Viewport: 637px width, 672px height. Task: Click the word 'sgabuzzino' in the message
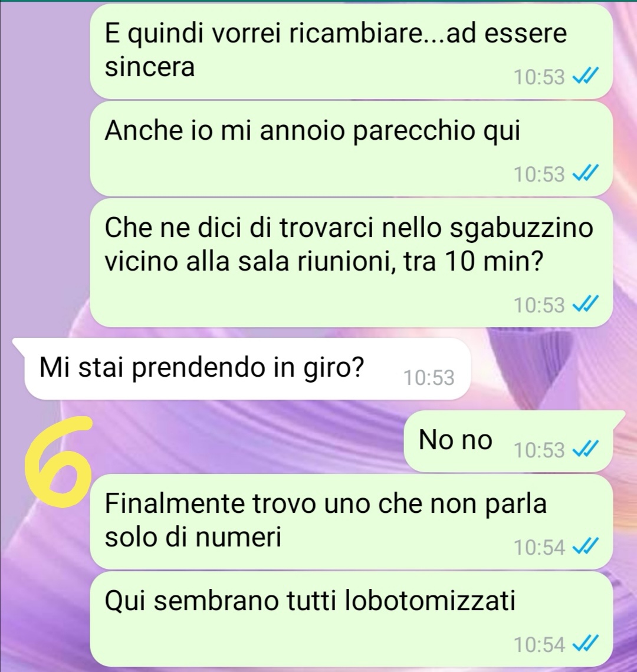[521, 229]
